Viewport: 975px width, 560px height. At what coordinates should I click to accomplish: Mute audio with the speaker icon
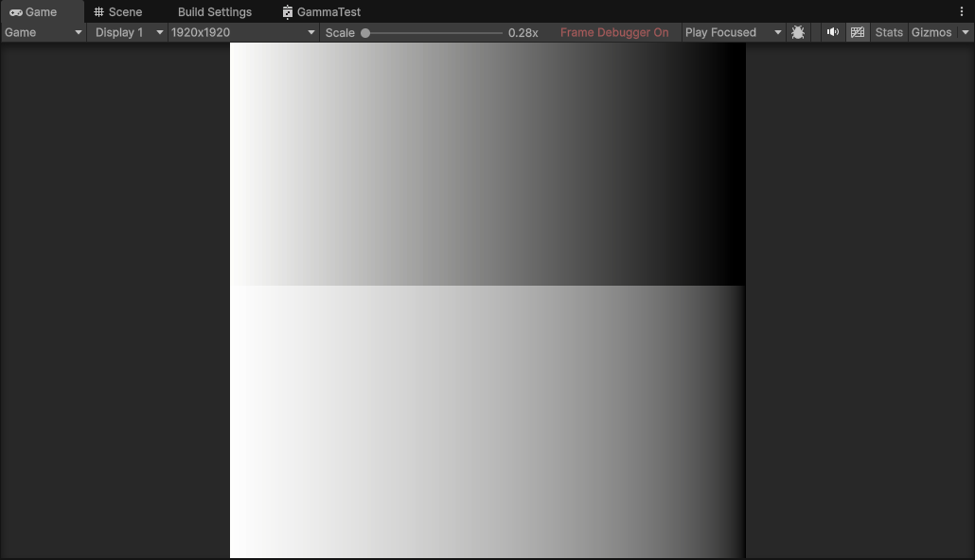click(832, 32)
